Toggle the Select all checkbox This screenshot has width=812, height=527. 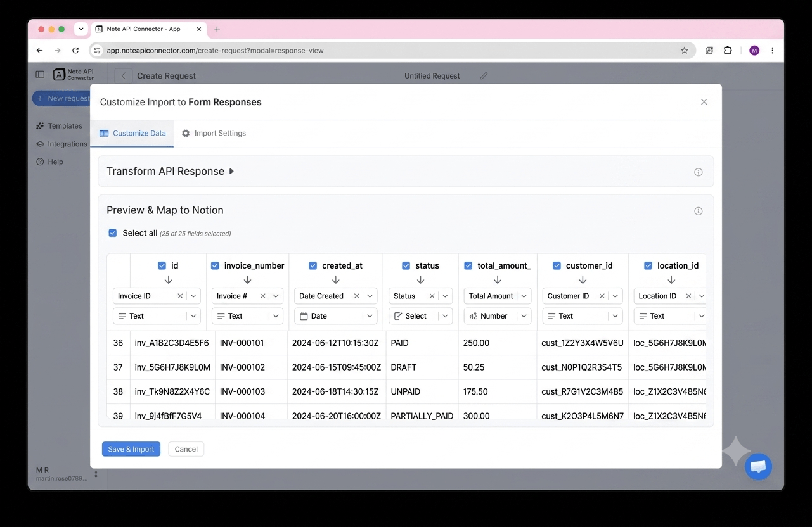tap(113, 233)
